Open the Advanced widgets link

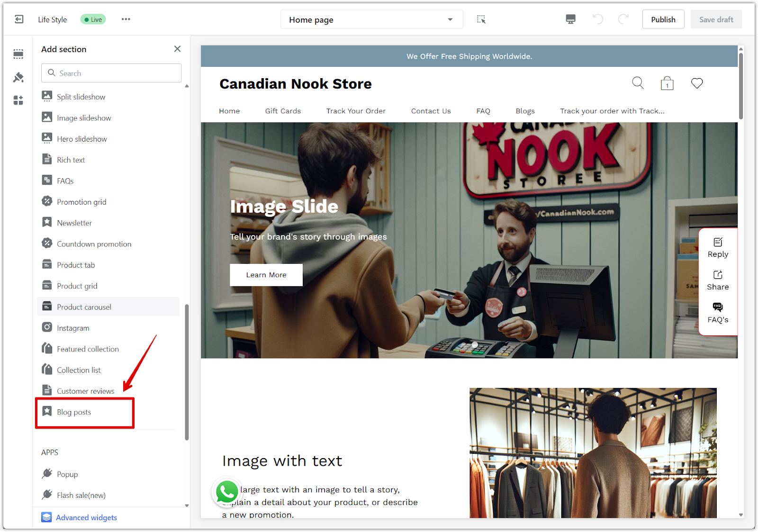click(x=86, y=517)
